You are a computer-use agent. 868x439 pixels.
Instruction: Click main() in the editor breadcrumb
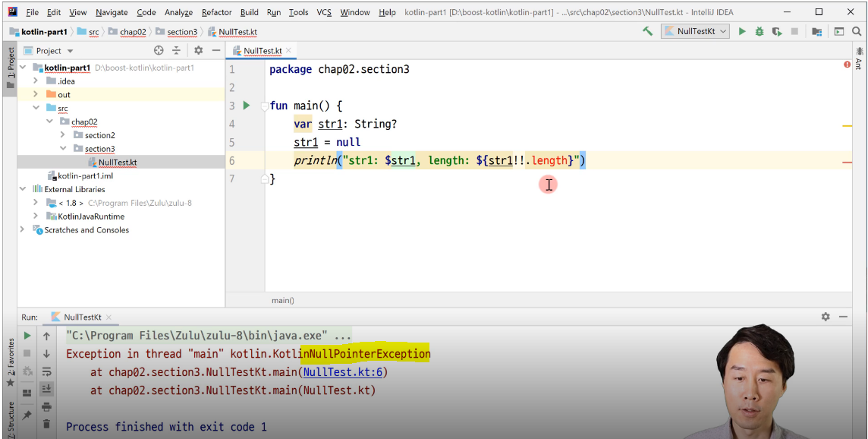(x=283, y=300)
